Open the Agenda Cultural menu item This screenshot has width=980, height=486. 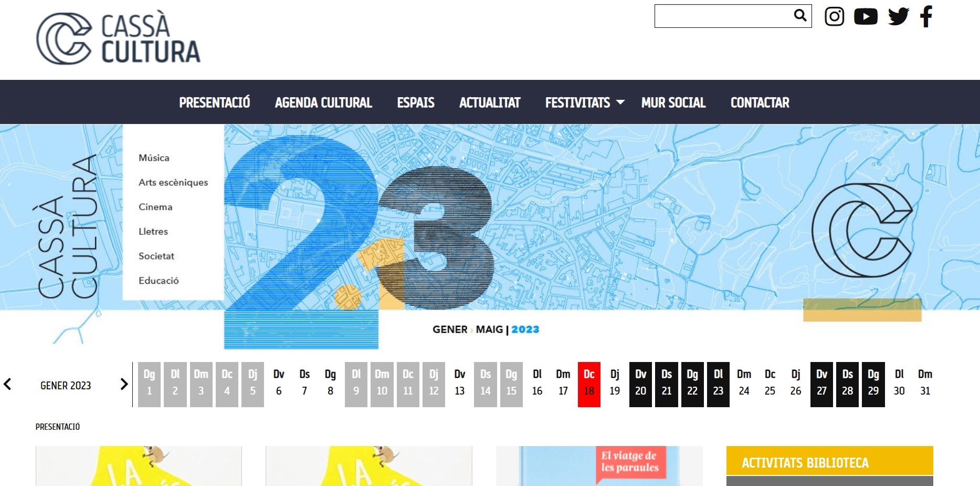(323, 102)
